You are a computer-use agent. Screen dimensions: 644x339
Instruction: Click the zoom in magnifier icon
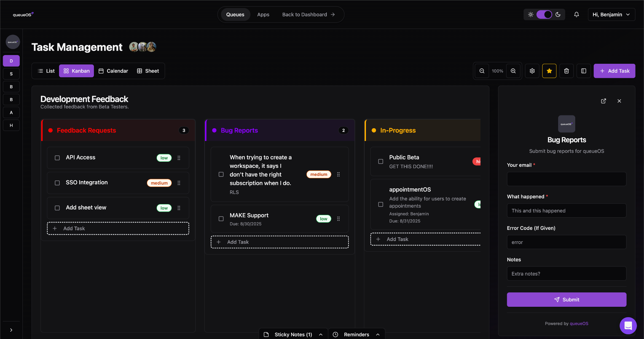click(513, 71)
